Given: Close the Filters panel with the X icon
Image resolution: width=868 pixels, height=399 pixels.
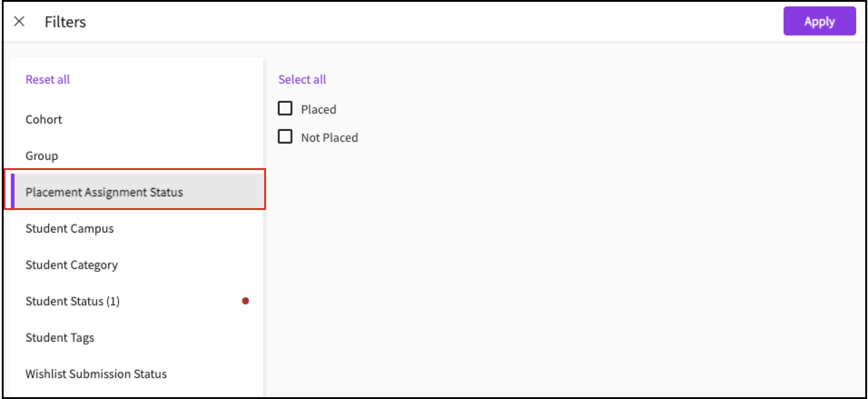Looking at the screenshot, I should tap(19, 21).
